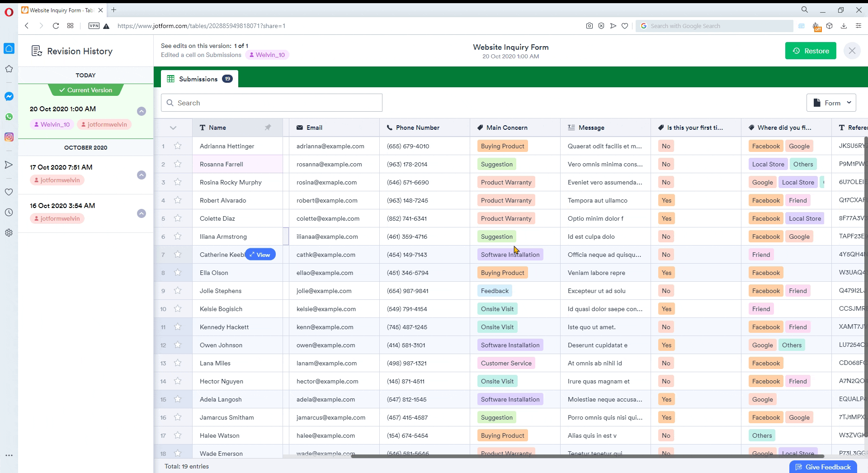The height and width of the screenshot is (473, 868).
Task: Click the View button on Catherine's row
Action: click(260, 255)
